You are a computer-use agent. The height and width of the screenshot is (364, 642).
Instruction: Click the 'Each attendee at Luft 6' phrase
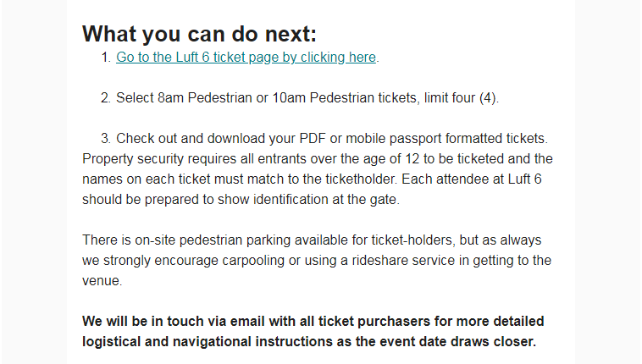coord(472,179)
